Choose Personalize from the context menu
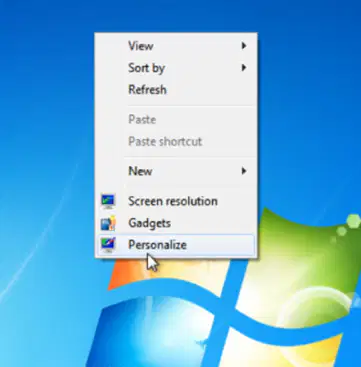361x367 pixels. 176,245
